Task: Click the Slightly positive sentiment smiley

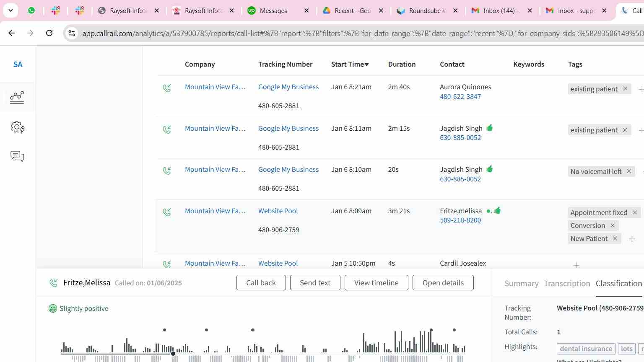Action: [x=52, y=308]
